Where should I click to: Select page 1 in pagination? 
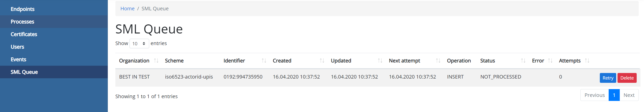pyautogui.click(x=614, y=95)
